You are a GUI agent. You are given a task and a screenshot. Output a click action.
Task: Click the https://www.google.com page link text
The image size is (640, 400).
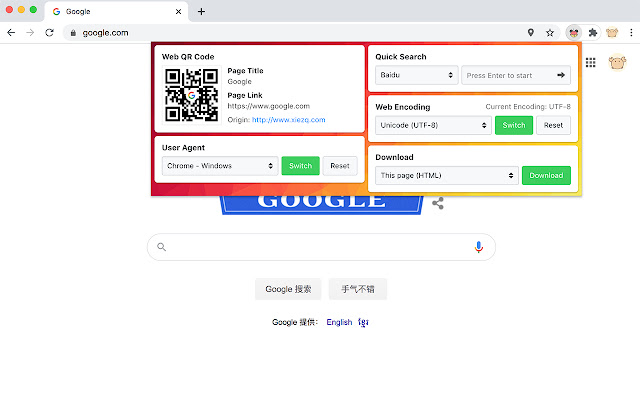tap(269, 106)
